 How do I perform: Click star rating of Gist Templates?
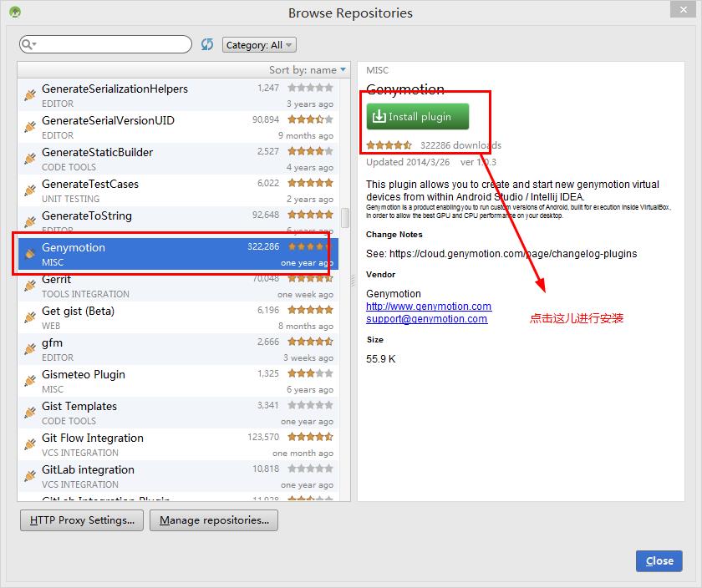(x=310, y=405)
